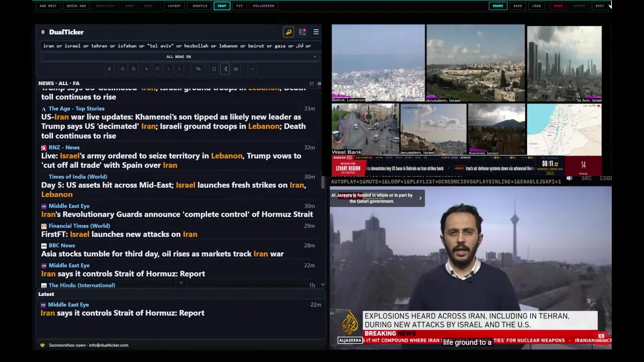The image size is (644, 362).
Task: Collapse the toolbar with up caret
Action: [252, 69]
